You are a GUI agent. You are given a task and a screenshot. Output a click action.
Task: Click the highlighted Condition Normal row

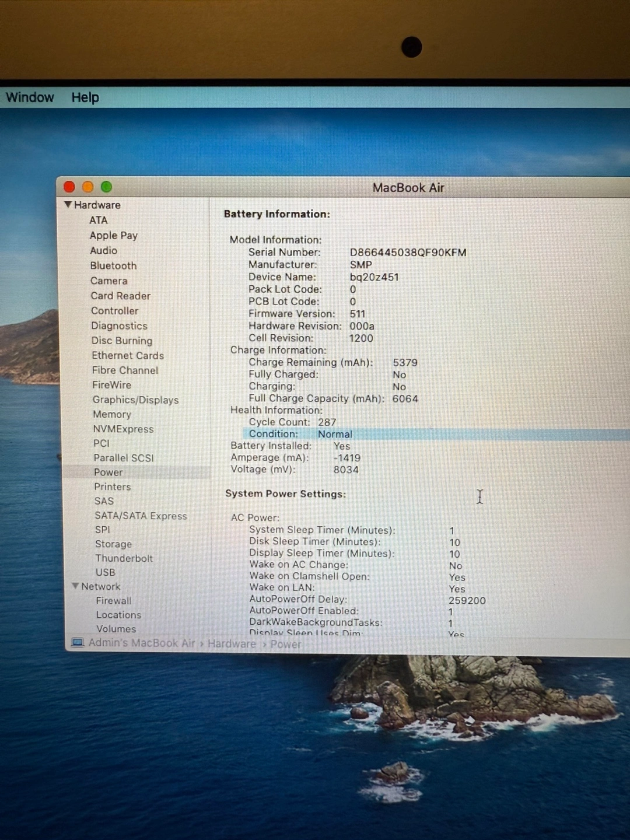click(436, 434)
